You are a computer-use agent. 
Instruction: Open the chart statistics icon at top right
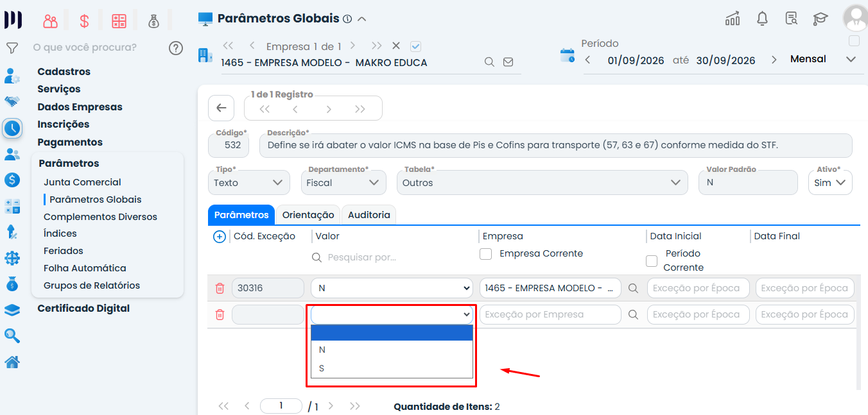pyautogui.click(x=733, y=19)
